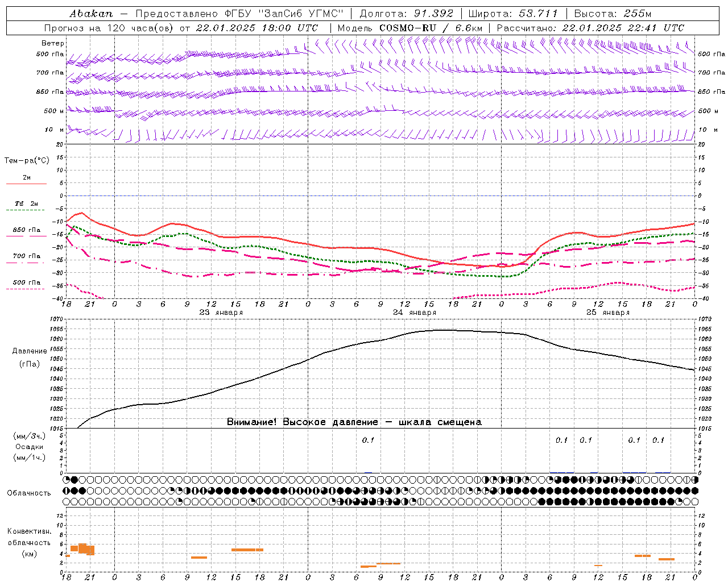Select the Осадки precipitation label
Screen dimensions: 728x582
tap(30, 447)
